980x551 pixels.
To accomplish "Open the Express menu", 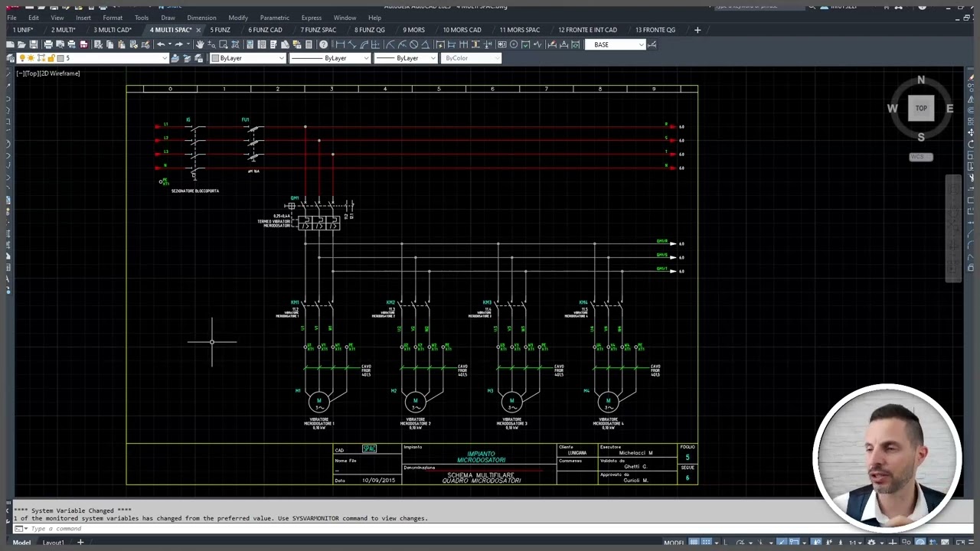I will pyautogui.click(x=312, y=18).
